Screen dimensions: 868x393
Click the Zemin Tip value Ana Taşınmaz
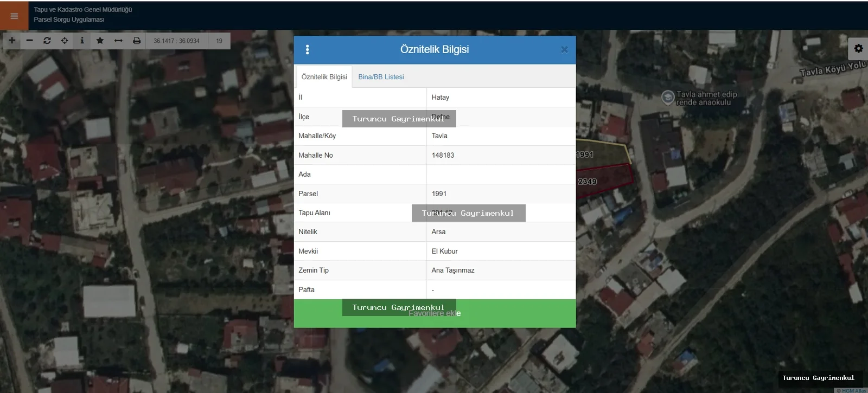[453, 270]
